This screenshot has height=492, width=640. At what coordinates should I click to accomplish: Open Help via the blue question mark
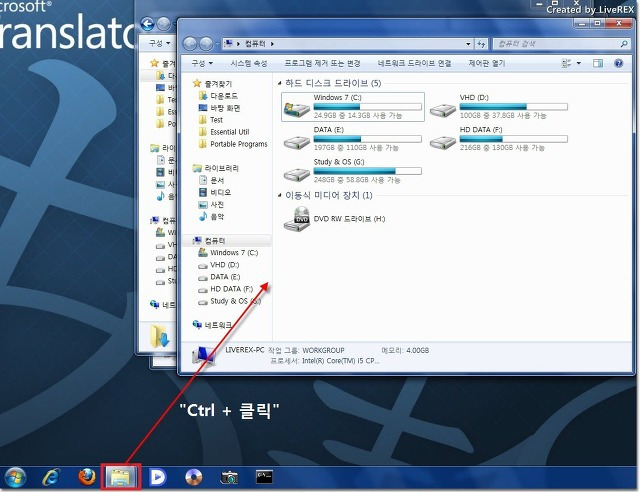(x=618, y=63)
